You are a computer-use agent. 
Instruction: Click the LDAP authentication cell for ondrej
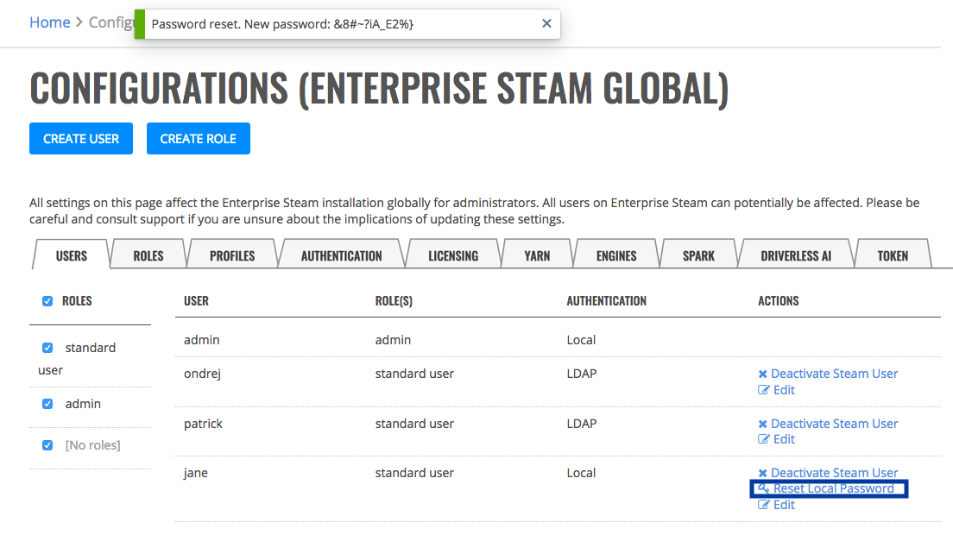point(582,374)
